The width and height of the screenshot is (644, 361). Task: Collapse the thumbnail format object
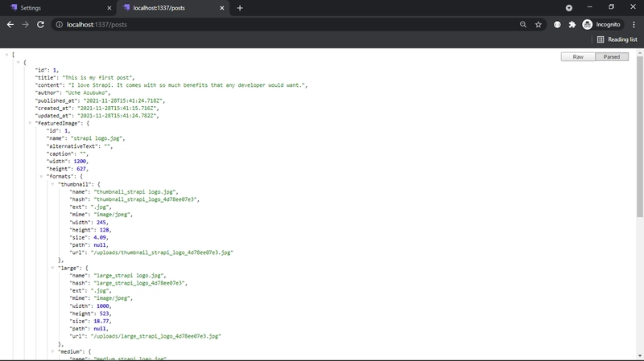pos(52,184)
